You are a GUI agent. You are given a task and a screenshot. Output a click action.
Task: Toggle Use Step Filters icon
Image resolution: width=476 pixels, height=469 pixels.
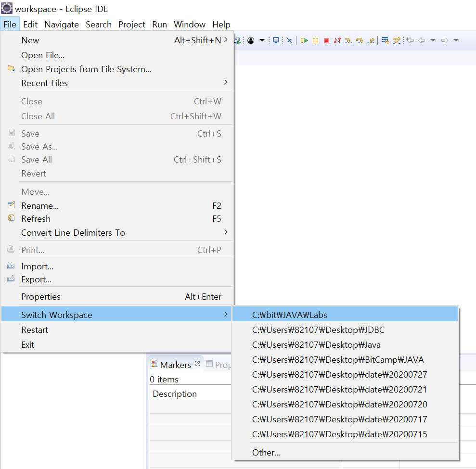pos(397,40)
